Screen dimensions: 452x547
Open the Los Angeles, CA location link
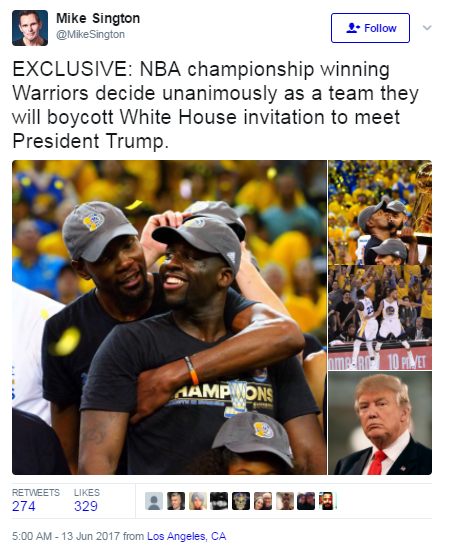[187, 536]
